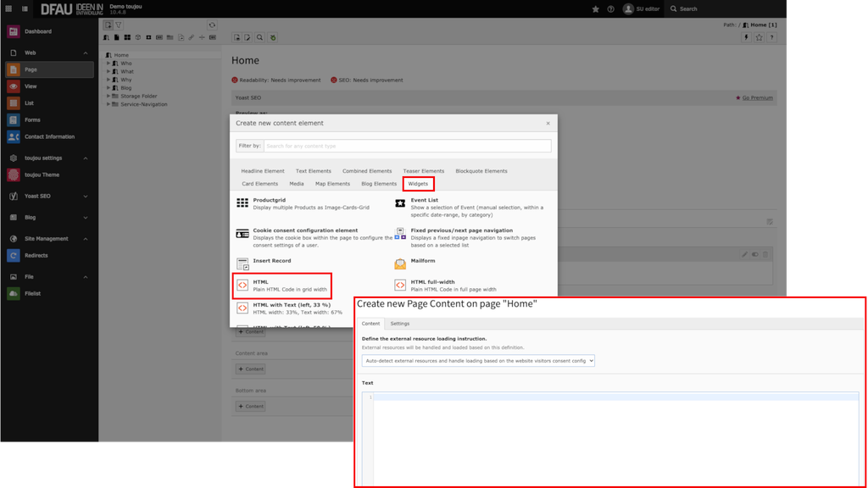The image size is (868, 488).
Task: Switch to the Text Elements tab
Action: click(313, 171)
